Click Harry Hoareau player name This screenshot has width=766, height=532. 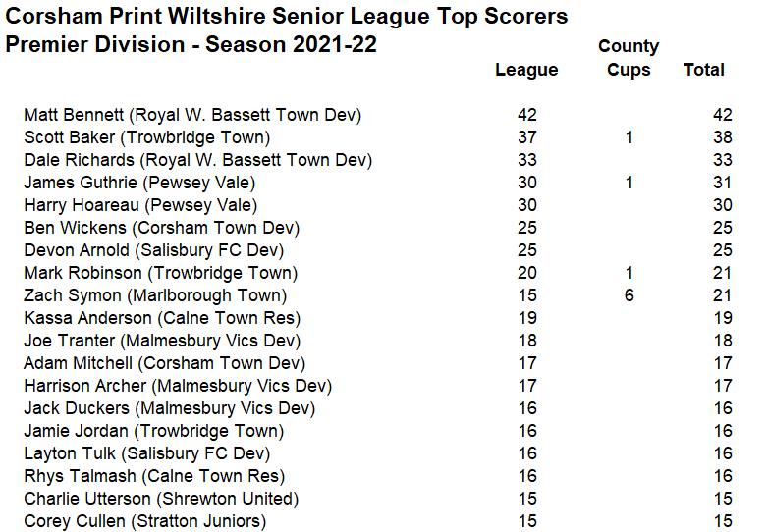coord(140,205)
